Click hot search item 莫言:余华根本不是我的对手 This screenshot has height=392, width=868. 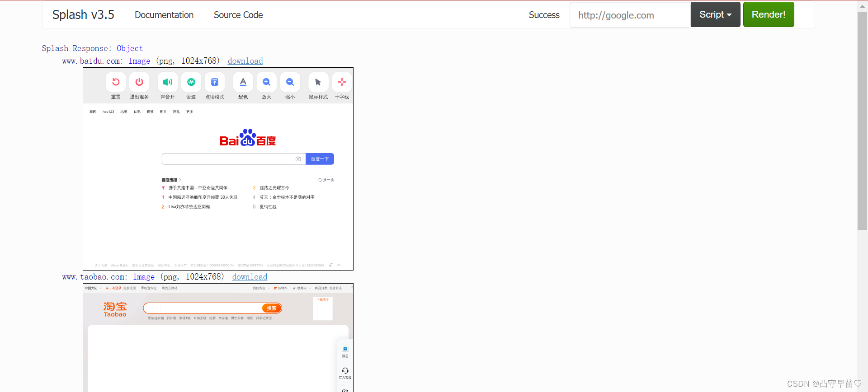pyautogui.click(x=287, y=197)
